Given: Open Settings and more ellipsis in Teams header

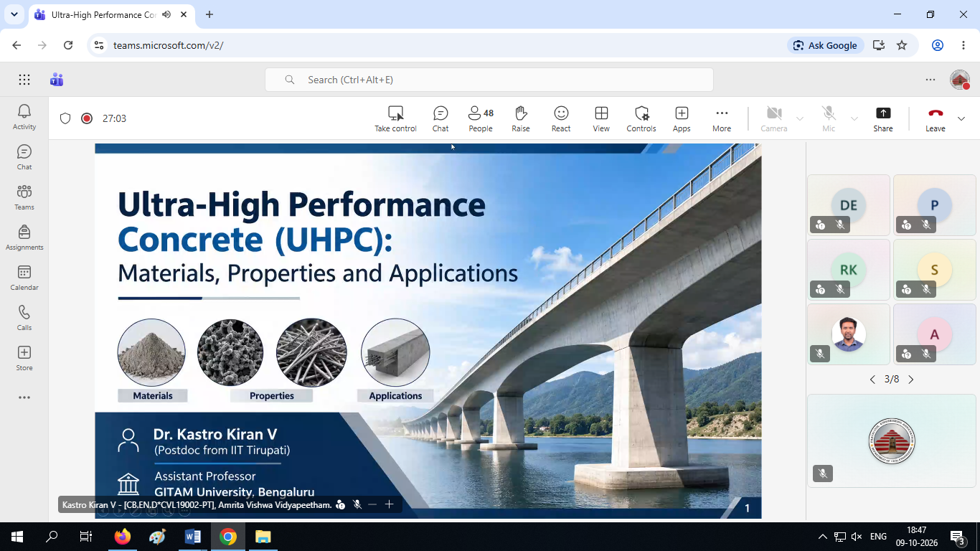Looking at the screenshot, I should pyautogui.click(x=930, y=80).
